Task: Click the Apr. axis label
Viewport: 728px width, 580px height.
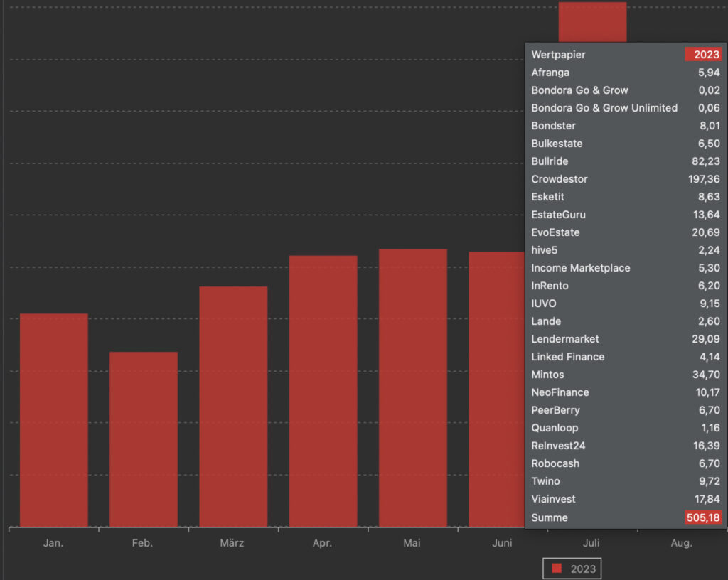Action: tap(322, 543)
